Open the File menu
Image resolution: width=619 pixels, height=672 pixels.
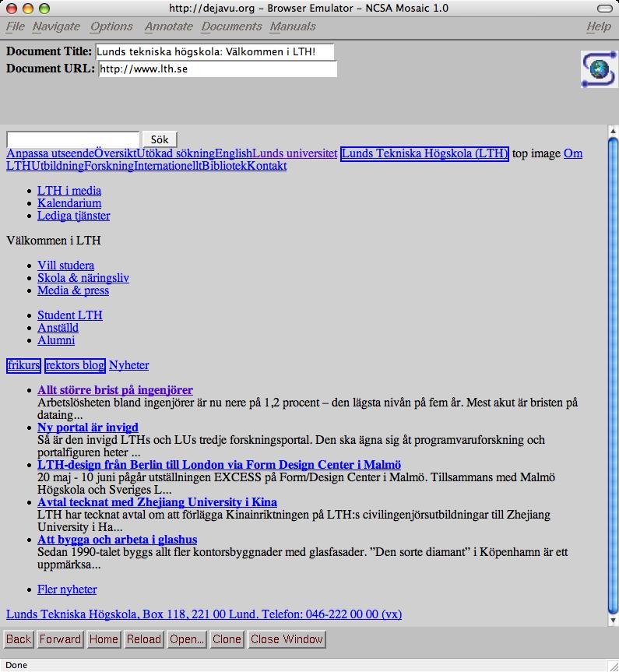(16, 26)
